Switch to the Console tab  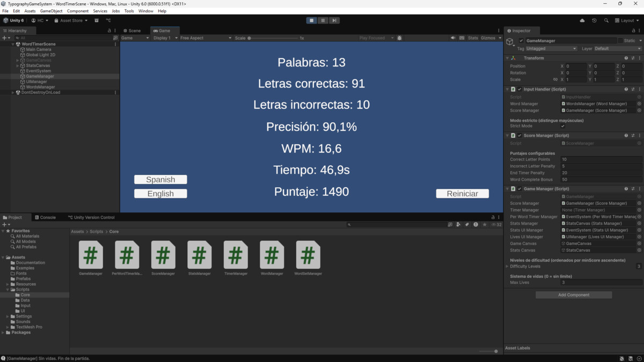coord(45,217)
